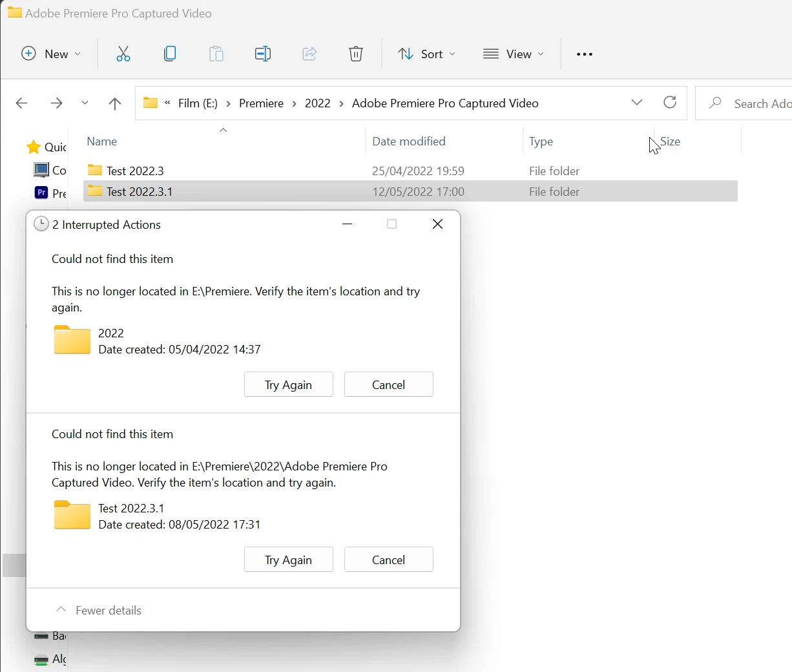Expand hidden path with double chevron
Viewport: 792px width, 672px height.
coord(168,103)
